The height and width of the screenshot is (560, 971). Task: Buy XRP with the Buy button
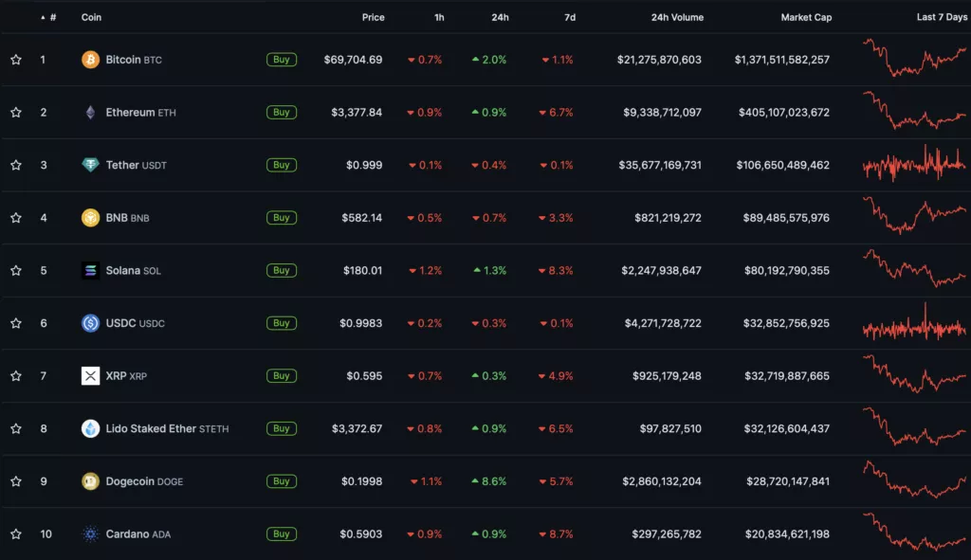(x=281, y=375)
